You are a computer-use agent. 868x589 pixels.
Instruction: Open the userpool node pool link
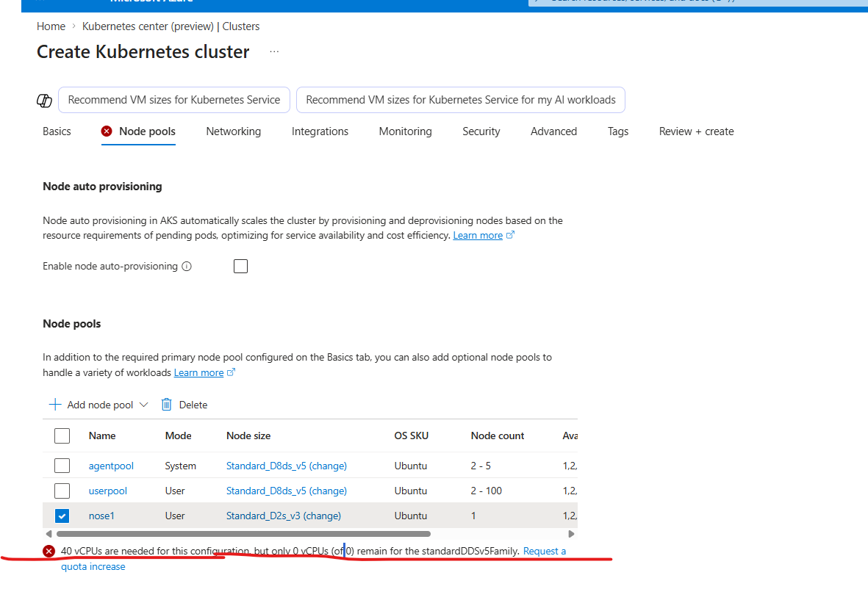(108, 491)
